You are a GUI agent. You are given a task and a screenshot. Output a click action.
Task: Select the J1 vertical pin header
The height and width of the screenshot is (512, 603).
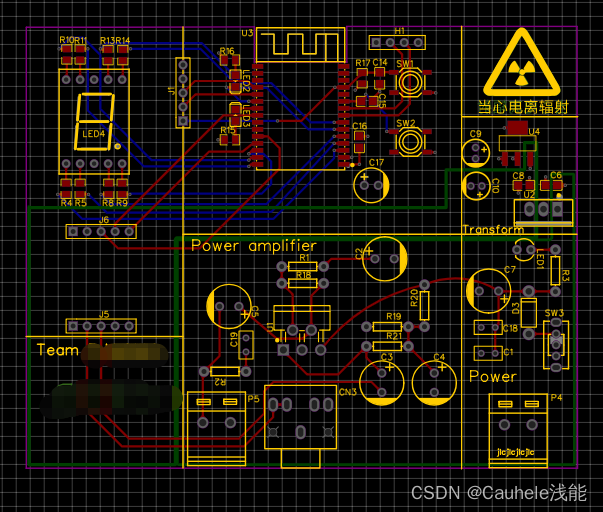(x=183, y=93)
